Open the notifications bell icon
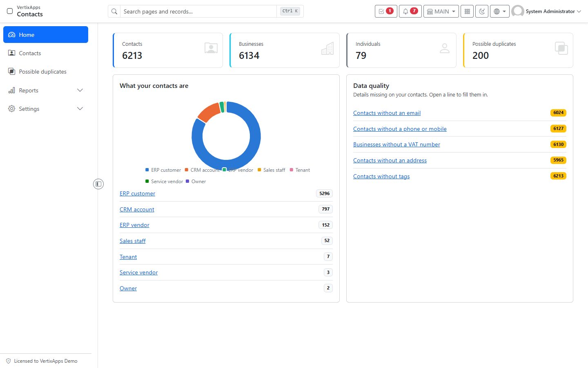Viewport: 588px width, 368px height. point(410,11)
